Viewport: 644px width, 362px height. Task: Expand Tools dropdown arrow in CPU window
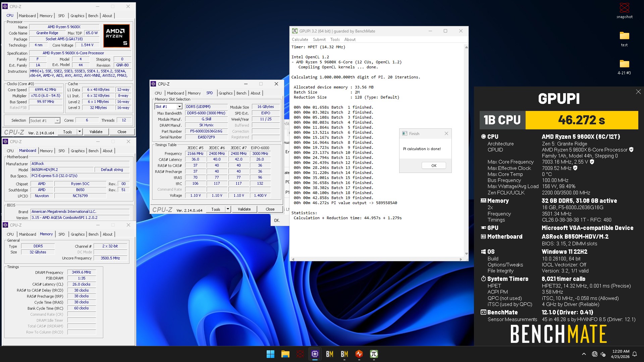[79, 132]
